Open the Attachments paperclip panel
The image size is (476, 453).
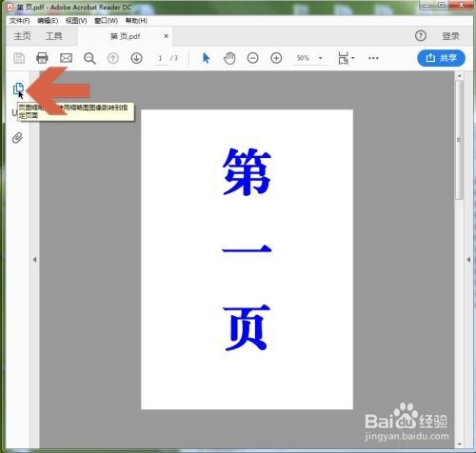(17, 138)
